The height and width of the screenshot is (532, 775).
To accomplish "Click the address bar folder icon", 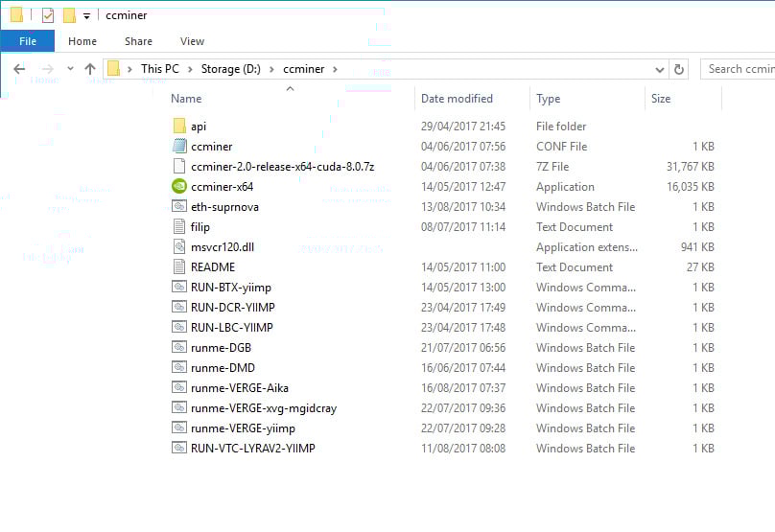I will [114, 69].
